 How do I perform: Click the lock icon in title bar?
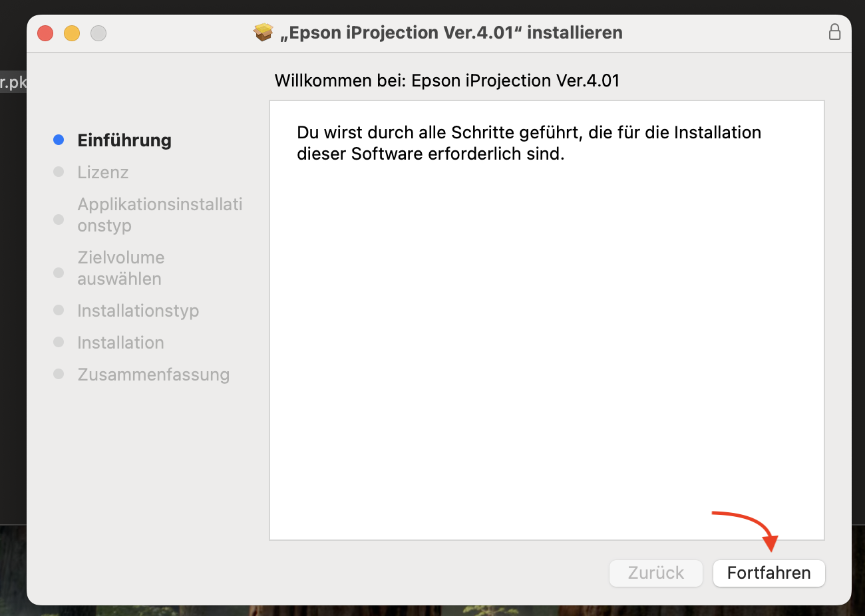834,32
